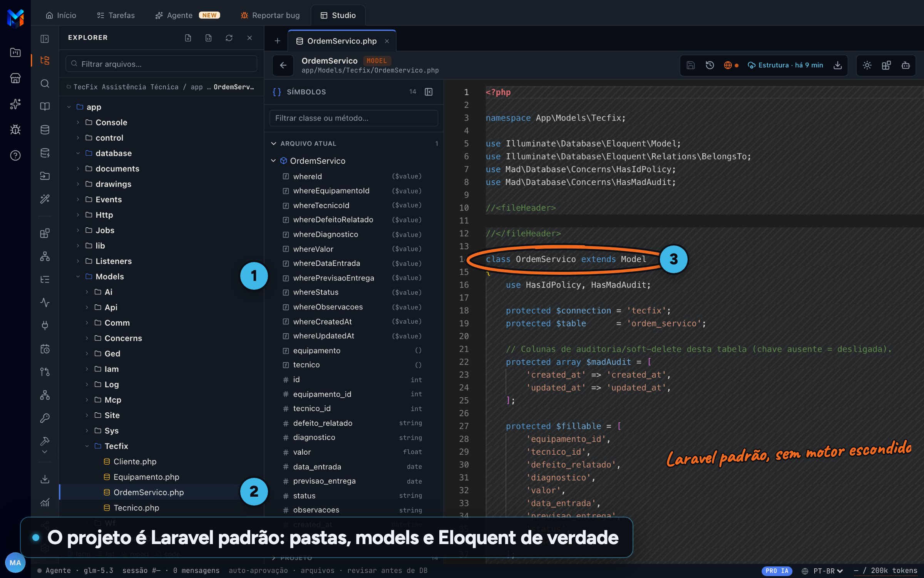Open the Tarefas tab
924x578 pixels.
click(116, 15)
